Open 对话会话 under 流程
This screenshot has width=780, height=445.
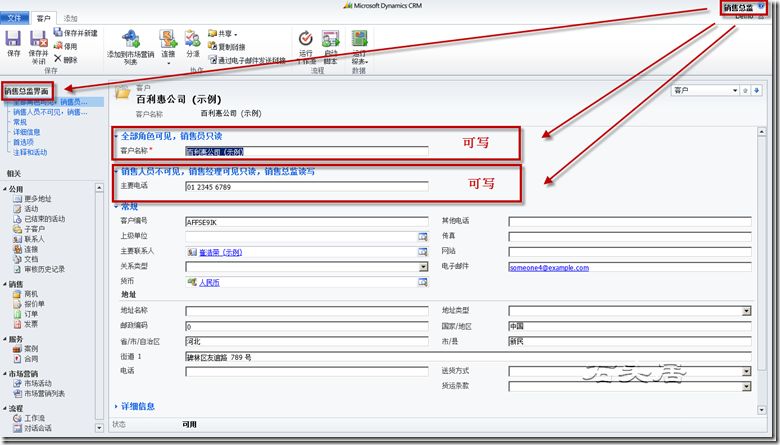33,428
